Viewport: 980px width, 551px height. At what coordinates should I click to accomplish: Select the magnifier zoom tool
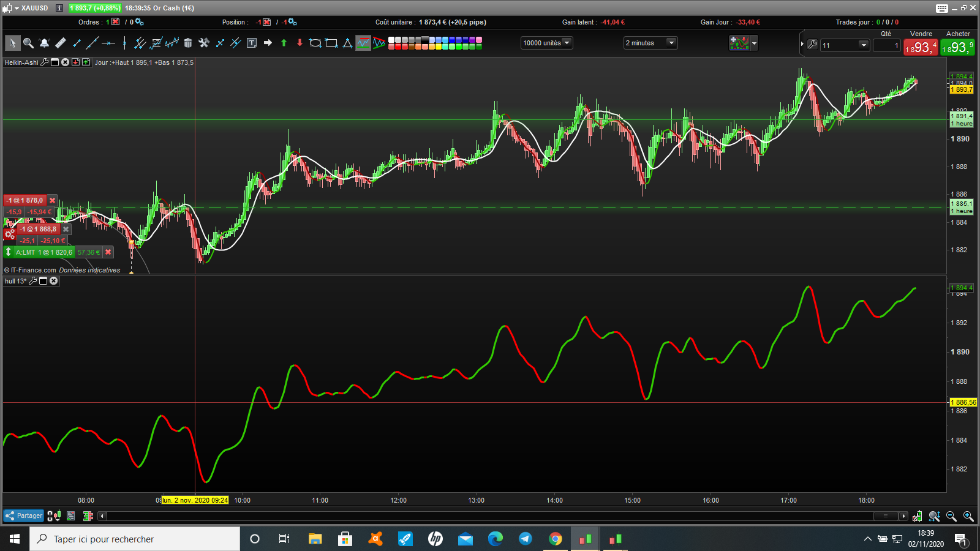[x=28, y=43]
